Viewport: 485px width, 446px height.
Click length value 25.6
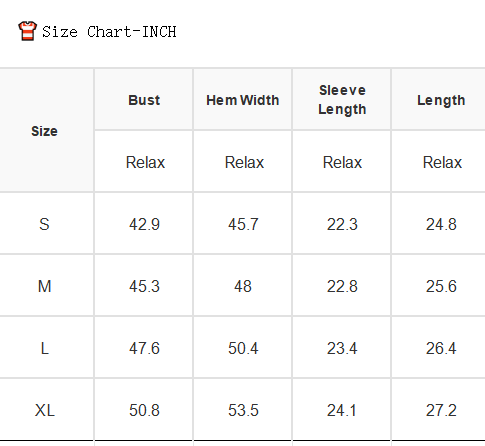click(441, 286)
